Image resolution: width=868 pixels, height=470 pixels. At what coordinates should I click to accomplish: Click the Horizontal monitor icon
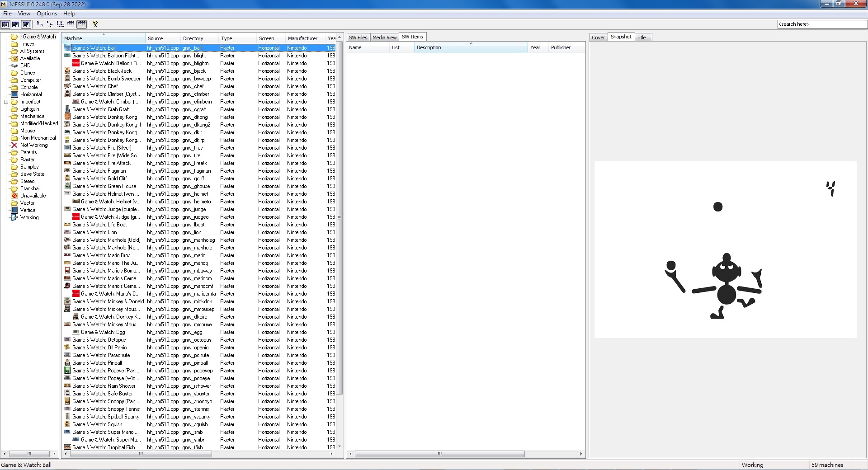(x=14, y=94)
